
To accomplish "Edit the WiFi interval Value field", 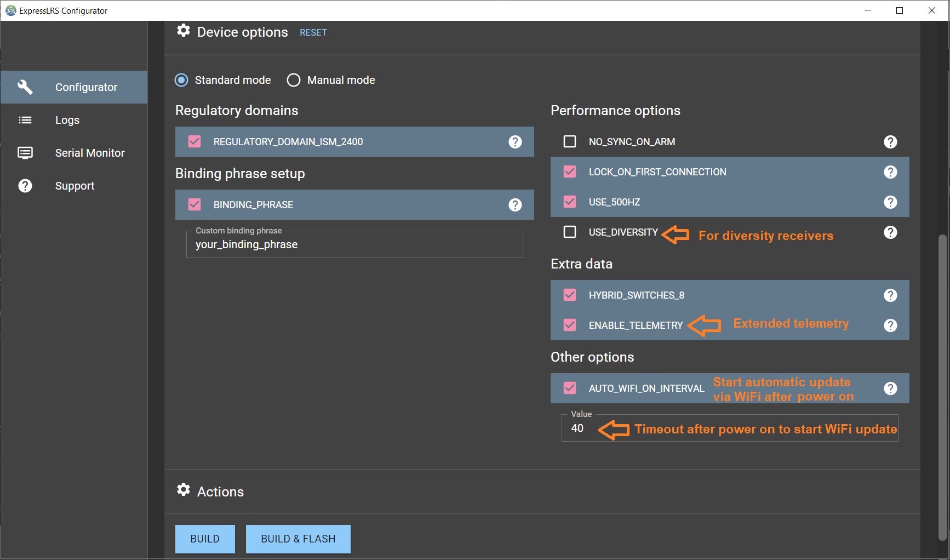I will (x=730, y=428).
